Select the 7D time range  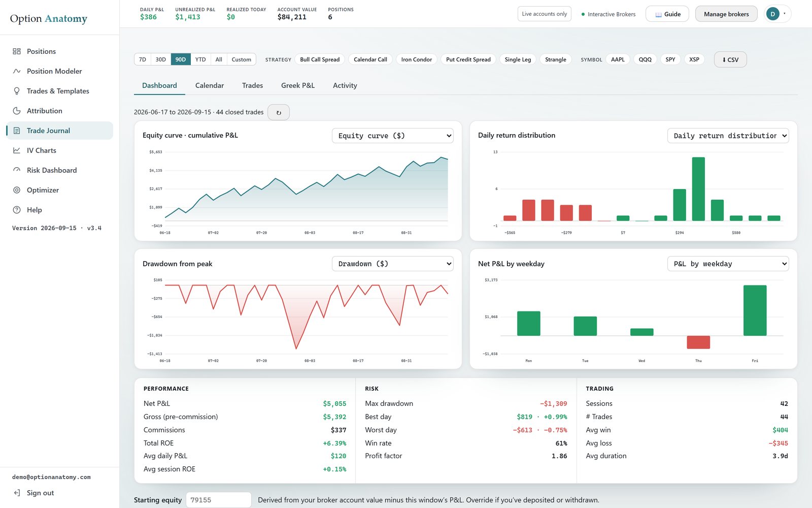coord(143,59)
